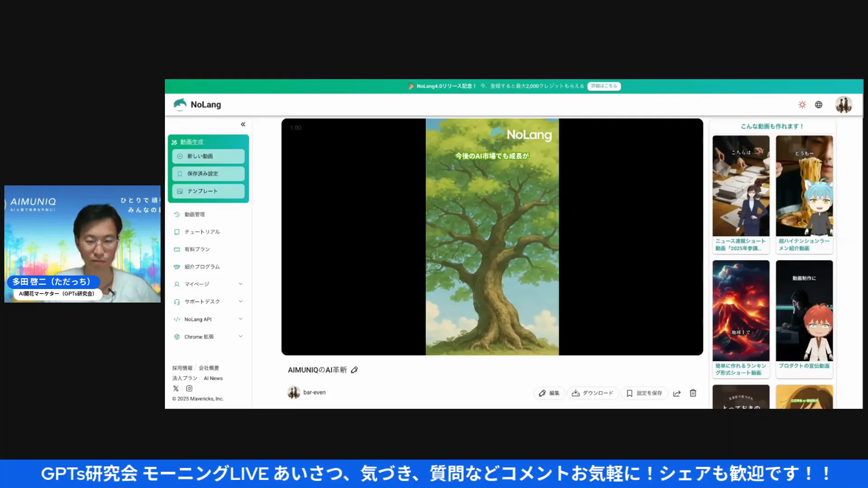This screenshot has width=868, height=488.
Task: Expand the Chrome 拡張 chevron
Action: coord(241,336)
